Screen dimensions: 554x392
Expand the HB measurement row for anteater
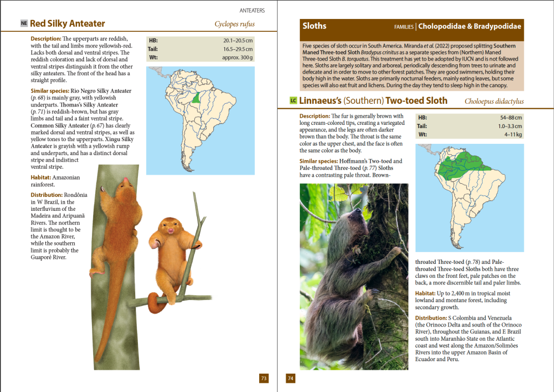click(200, 40)
